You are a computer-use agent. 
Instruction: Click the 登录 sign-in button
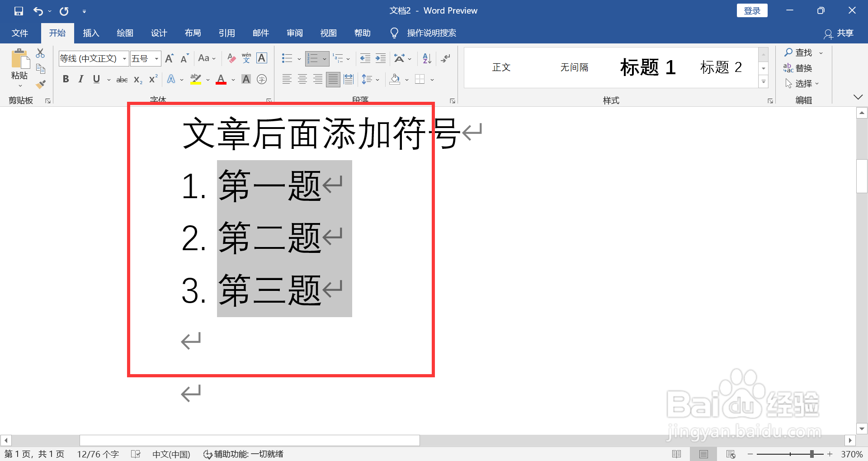[752, 10]
